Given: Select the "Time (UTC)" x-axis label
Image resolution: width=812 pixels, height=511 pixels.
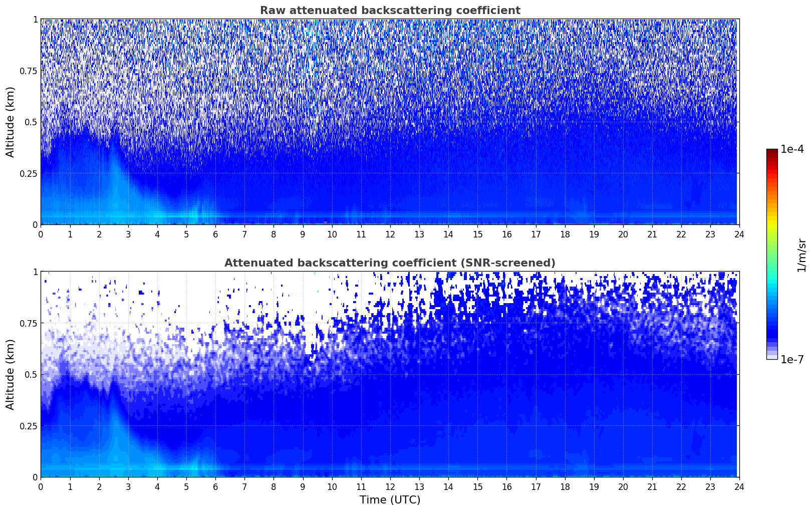Looking at the screenshot, I should [x=390, y=500].
